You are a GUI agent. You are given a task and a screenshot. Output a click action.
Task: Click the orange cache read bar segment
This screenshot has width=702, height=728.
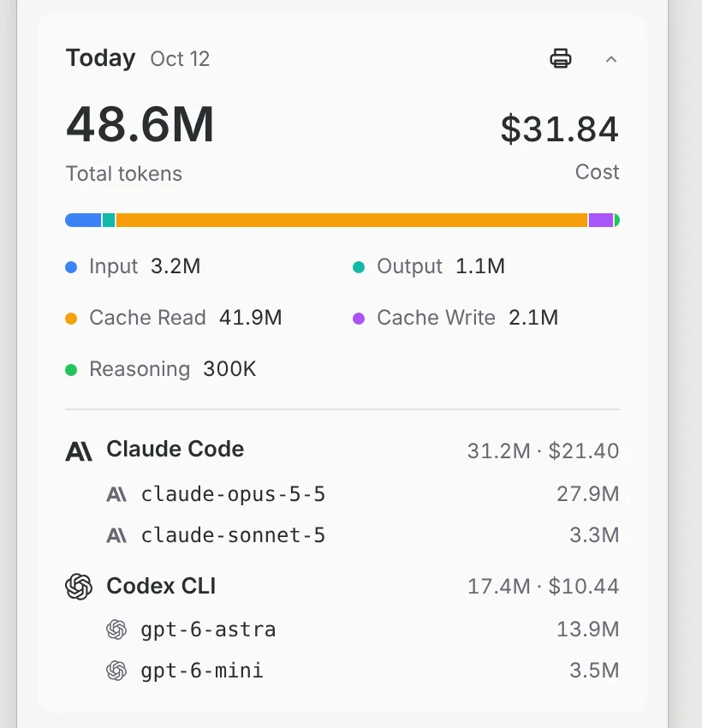352,220
